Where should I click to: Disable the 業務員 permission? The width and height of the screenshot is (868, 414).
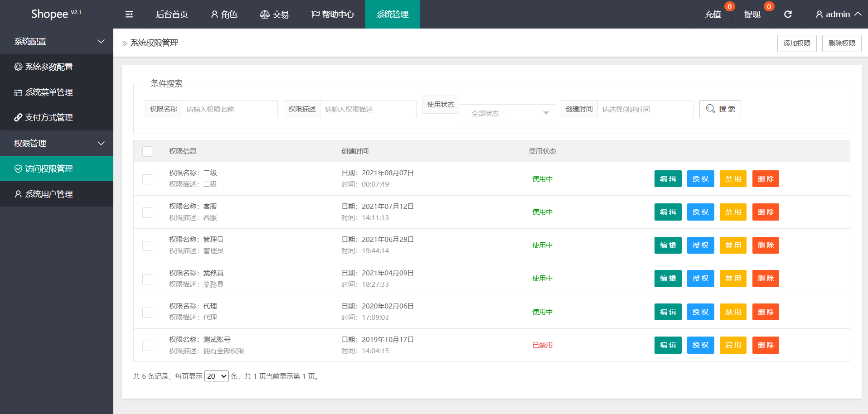pyautogui.click(x=733, y=279)
